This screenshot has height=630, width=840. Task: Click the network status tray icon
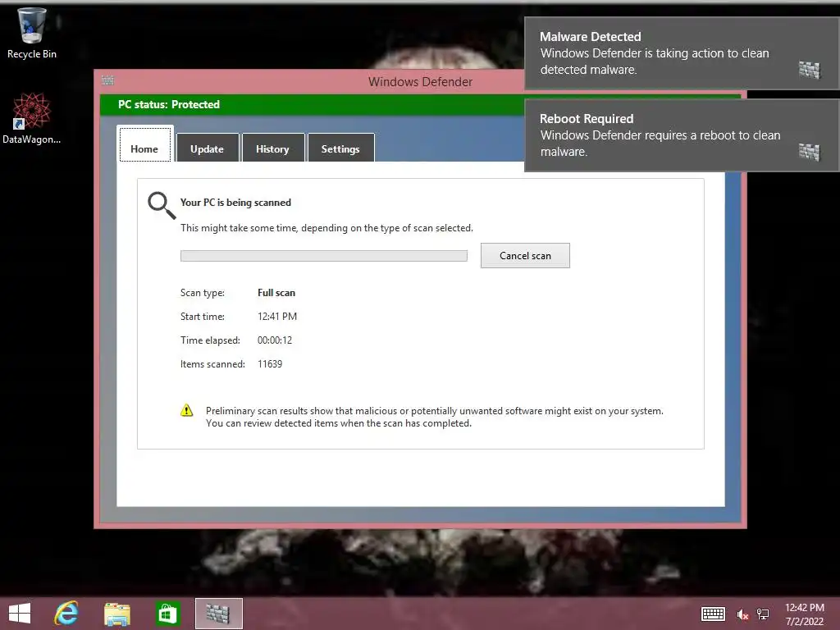(x=763, y=614)
